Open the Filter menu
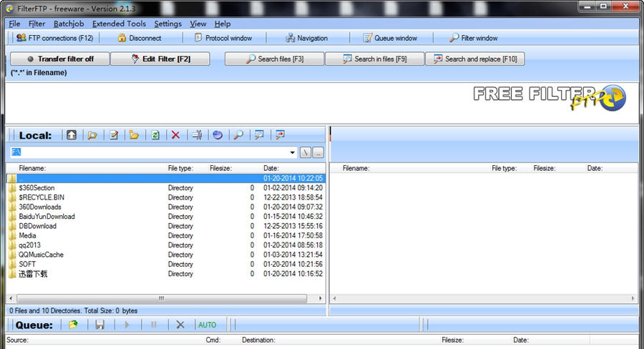The image size is (644, 349). click(x=36, y=24)
